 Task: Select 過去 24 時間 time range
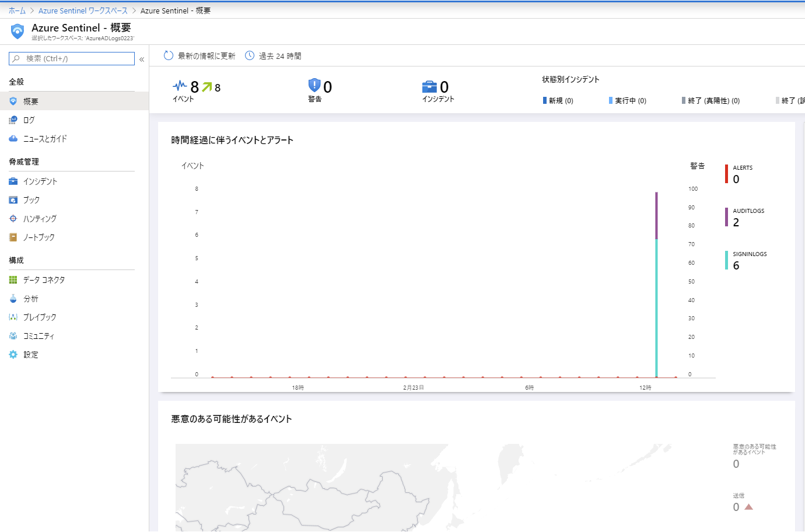pos(273,56)
